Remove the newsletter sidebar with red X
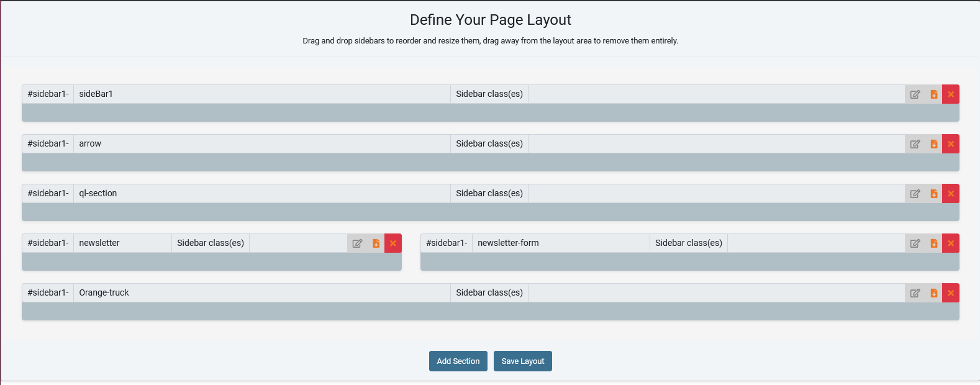Image resolution: width=980 pixels, height=385 pixels. [393, 243]
